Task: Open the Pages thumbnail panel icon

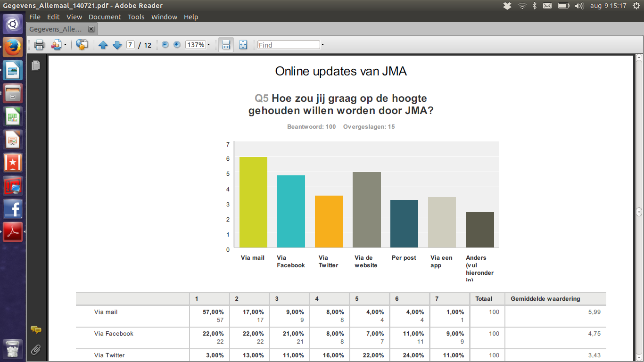Action: coord(36,66)
